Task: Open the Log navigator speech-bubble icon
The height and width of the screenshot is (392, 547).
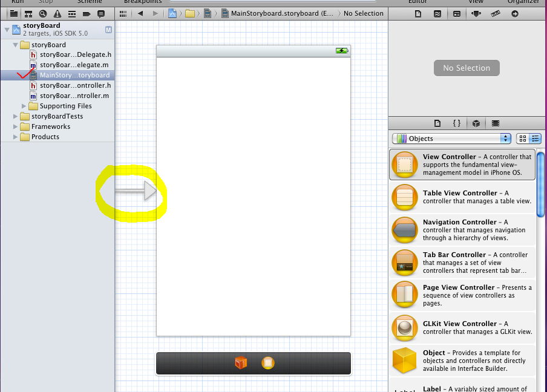Action: coord(101,14)
